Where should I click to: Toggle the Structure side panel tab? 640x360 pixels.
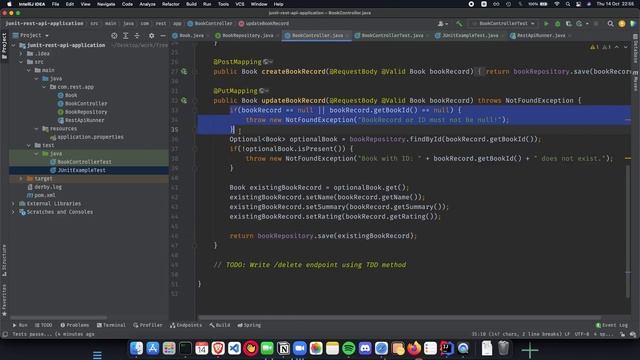point(4,260)
